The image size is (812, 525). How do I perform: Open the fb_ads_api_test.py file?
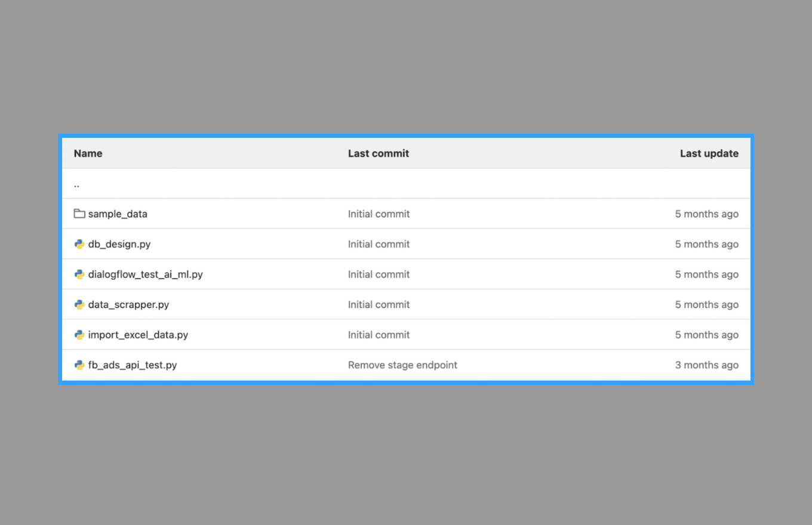(x=133, y=365)
